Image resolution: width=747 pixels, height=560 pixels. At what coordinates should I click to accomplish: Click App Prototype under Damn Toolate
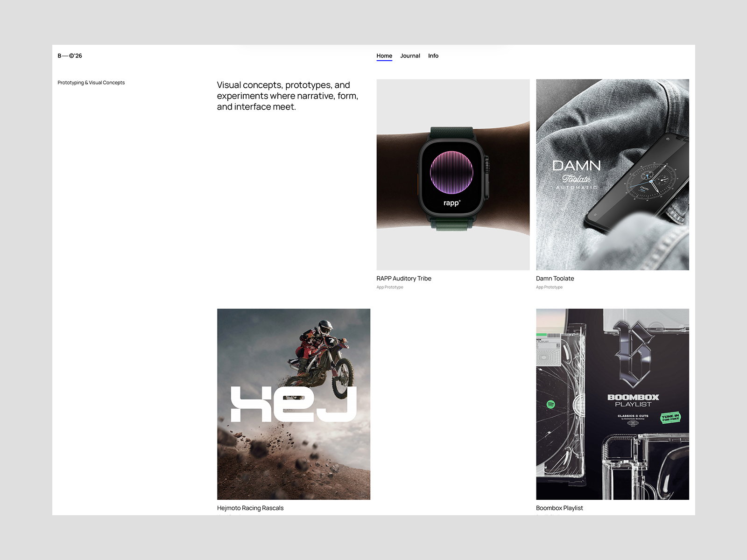pyautogui.click(x=549, y=287)
